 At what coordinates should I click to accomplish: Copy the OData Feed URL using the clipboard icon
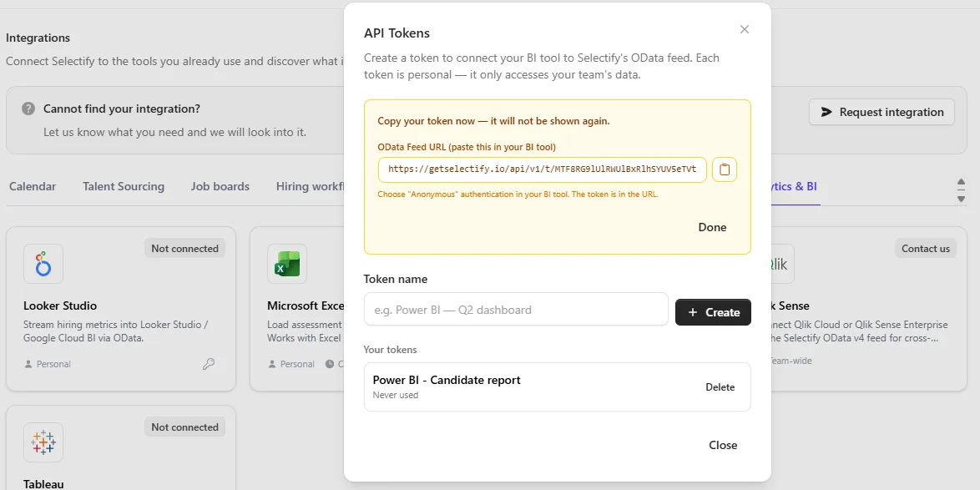[x=725, y=169]
